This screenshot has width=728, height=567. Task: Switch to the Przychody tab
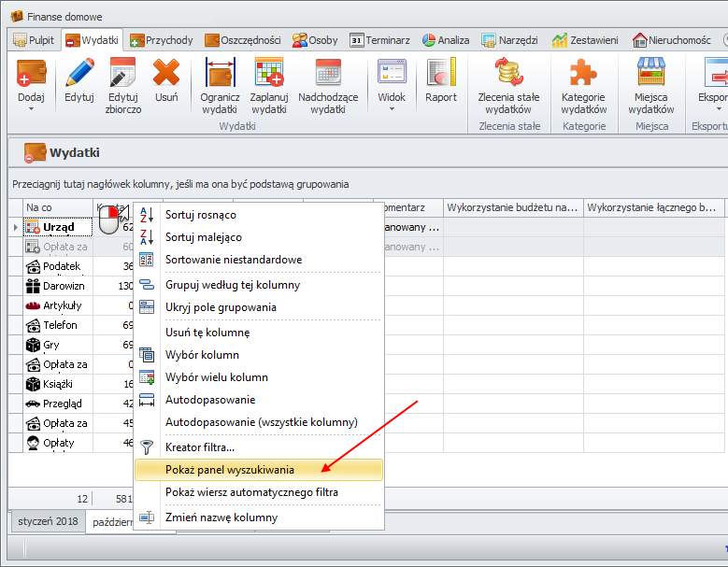(x=162, y=40)
